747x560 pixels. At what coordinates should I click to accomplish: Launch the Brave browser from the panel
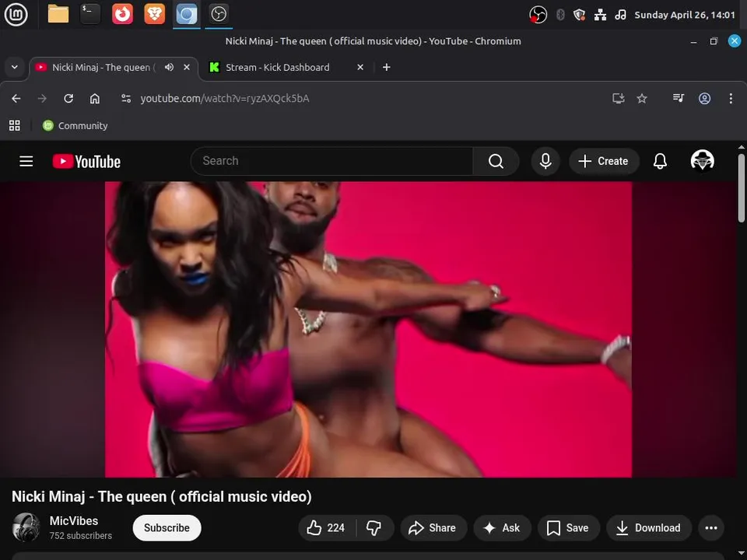tap(154, 14)
